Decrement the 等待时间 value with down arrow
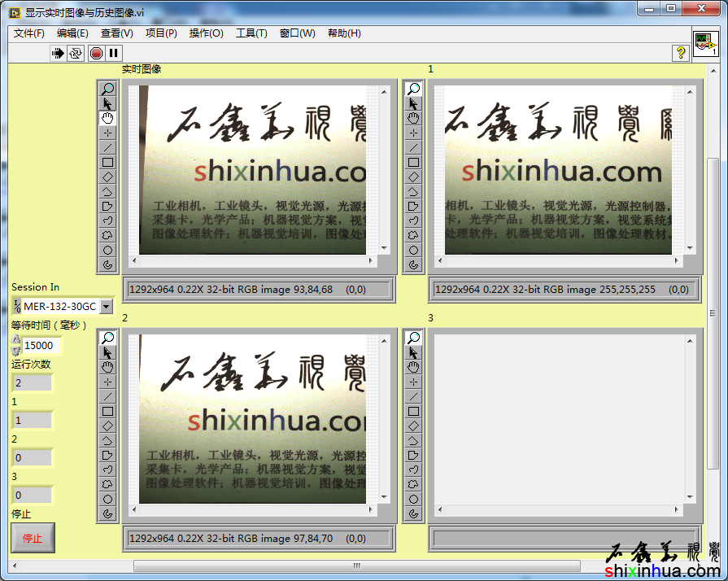 (15, 351)
